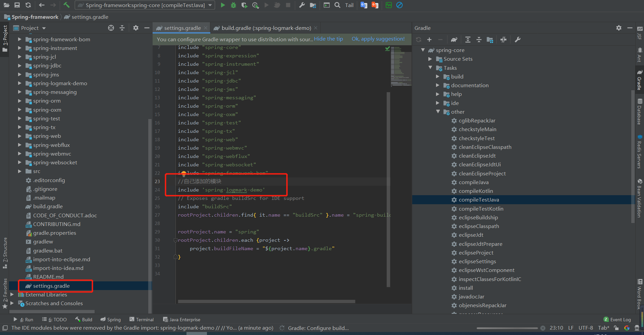The image size is (644, 335).
Task: Collapse all nodes in the Gradle panel
Action: (x=479, y=40)
